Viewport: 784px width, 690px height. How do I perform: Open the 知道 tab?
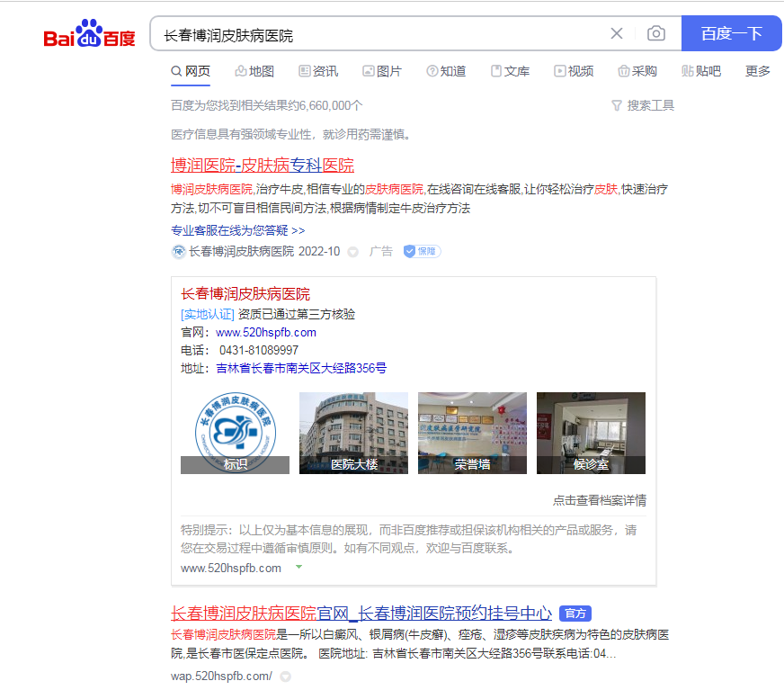click(446, 72)
